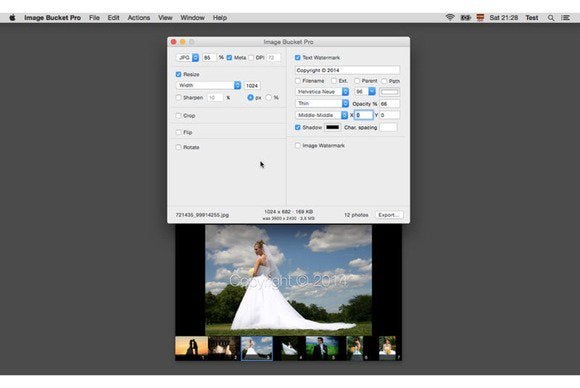Click the Export... button
580x388 pixels.
(389, 215)
